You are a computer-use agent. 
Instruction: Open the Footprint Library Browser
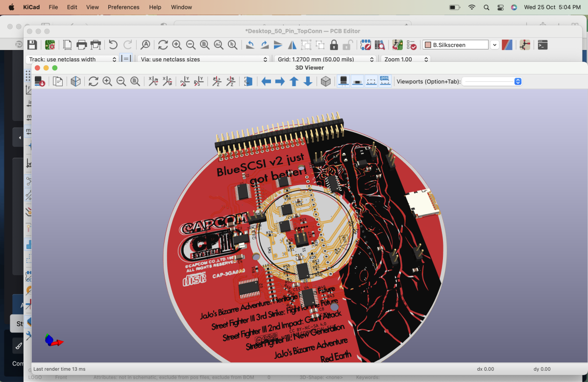pos(379,45)
